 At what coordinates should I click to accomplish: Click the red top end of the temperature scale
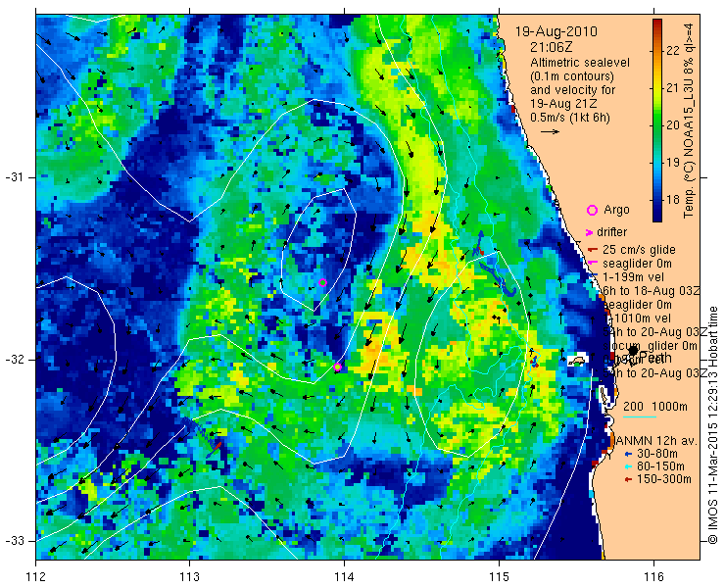(x=657, y=23)
